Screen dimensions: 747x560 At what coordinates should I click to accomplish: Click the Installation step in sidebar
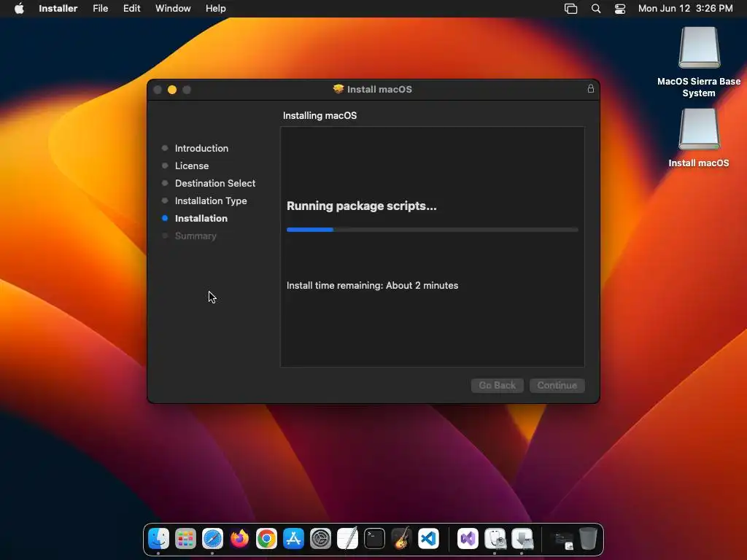201,218
